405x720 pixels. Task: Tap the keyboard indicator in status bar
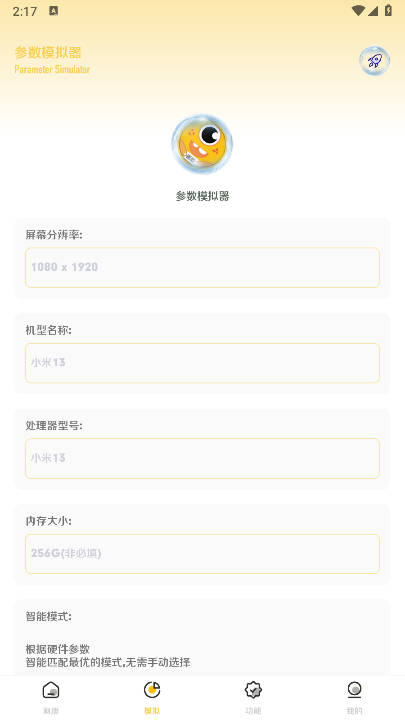click(53, 11)
